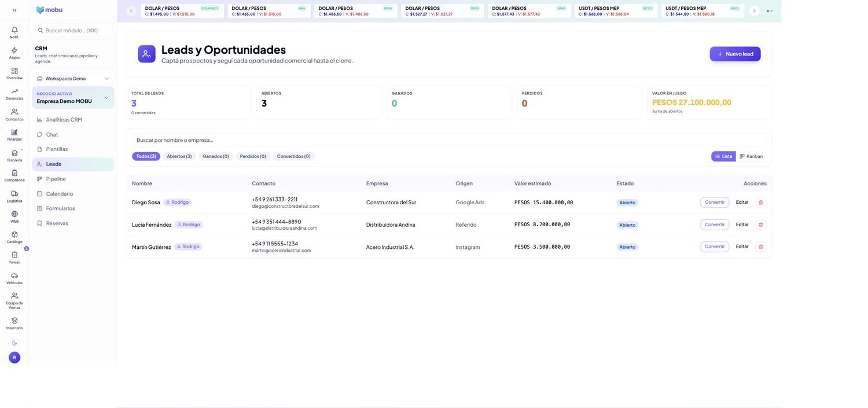Open Vehículos car icon
Viewport: 868px width, 408px height.
pos(14,275)
